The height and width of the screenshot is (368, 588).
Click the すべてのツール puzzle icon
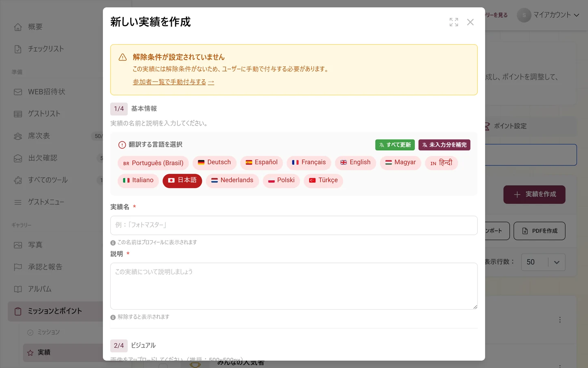click(18, 180)
